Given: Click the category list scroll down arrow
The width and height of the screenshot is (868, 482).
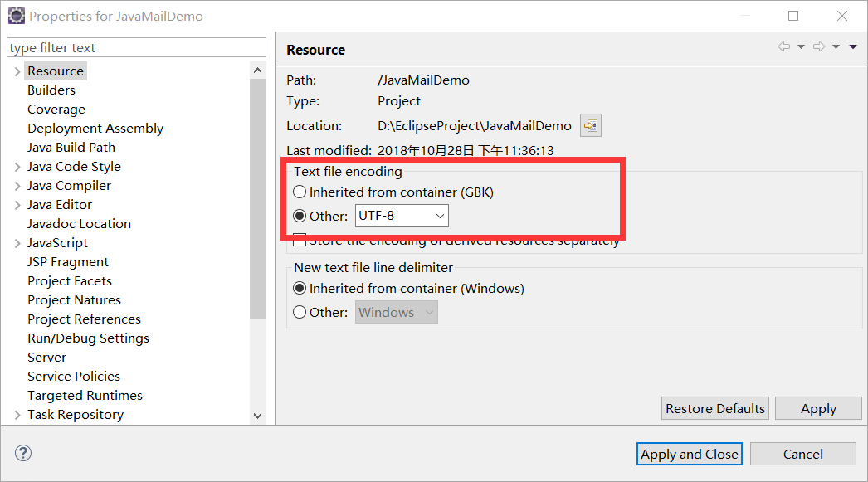Looking at the screenshot, I should point(257,415).
